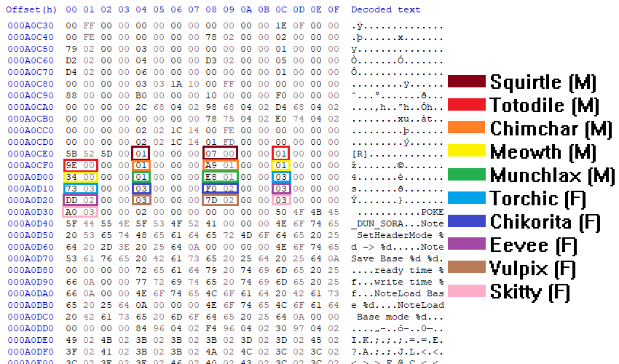Select the red-boxed '9E 00' bytes

[81, 165]
